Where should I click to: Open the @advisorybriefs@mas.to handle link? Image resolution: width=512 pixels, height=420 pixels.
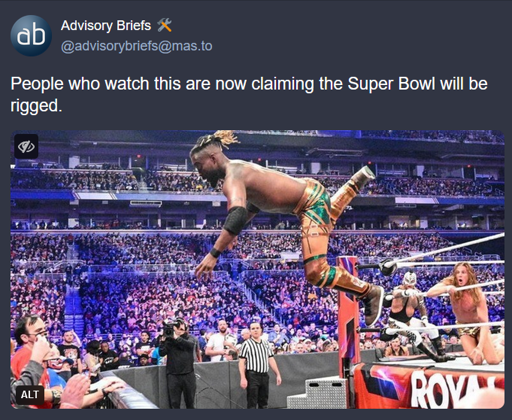click(x=136, y=46)
